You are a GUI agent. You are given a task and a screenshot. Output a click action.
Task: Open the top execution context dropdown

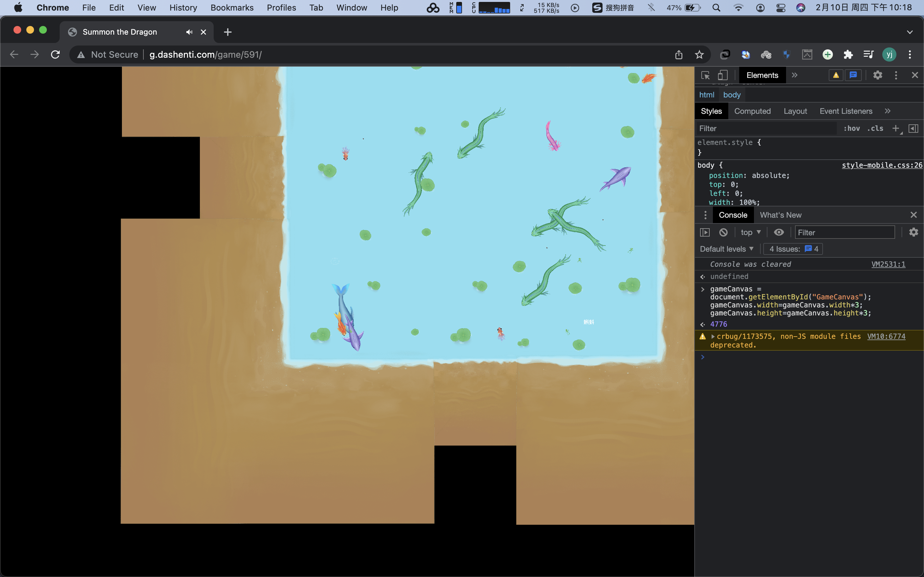point(750,232)
